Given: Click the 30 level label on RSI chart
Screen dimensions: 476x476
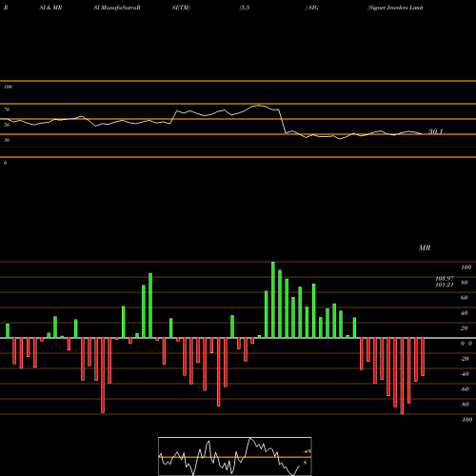Looking at the screenshot, I should click(x=7, y=140).
